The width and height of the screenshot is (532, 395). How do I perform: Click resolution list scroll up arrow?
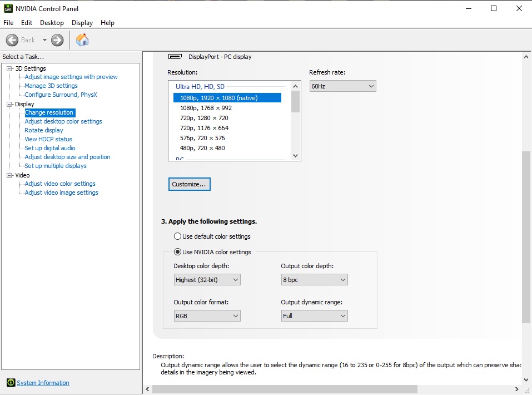coord(295,86)
